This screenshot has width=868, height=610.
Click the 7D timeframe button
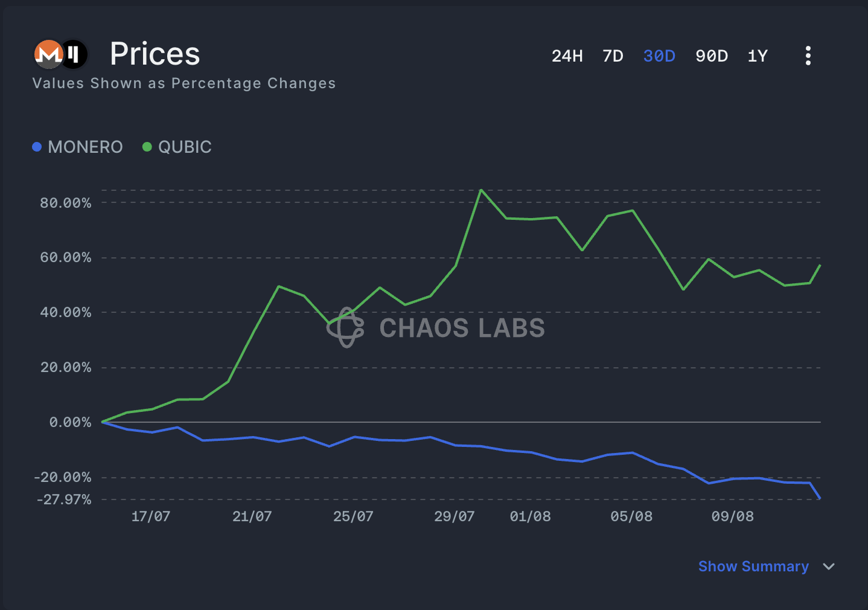(x=613, y=56)
